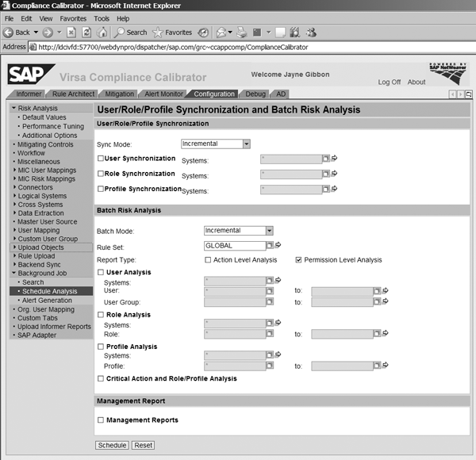Screen dimensions: 476x460
Task: Click multiple selection arrow beside User Synchronization systems
Action: [x=334, y=159]
